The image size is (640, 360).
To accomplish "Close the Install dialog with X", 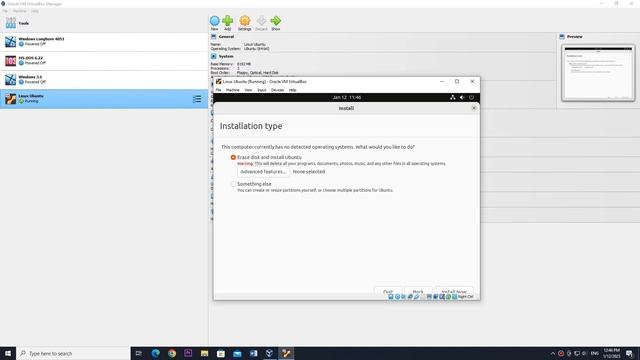I will click(x=473, y=108).
